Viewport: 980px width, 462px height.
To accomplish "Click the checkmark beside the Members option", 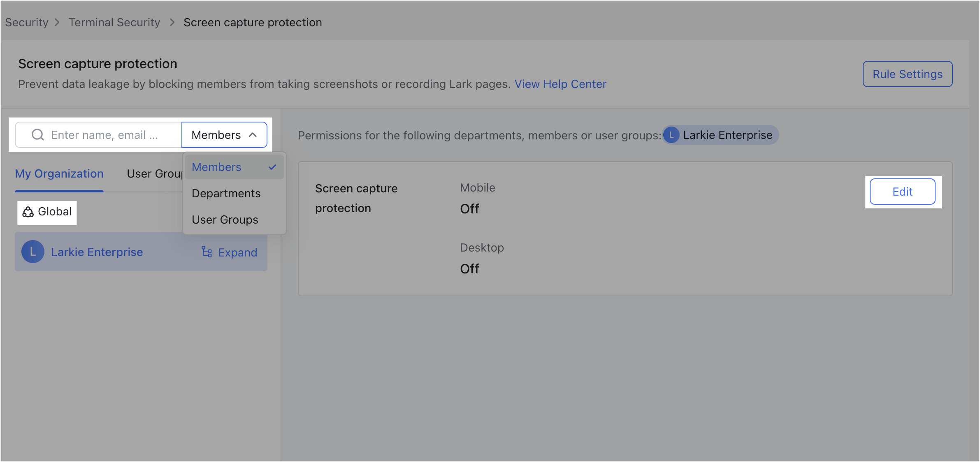I will pyautogui.click(x=272, y=167).
